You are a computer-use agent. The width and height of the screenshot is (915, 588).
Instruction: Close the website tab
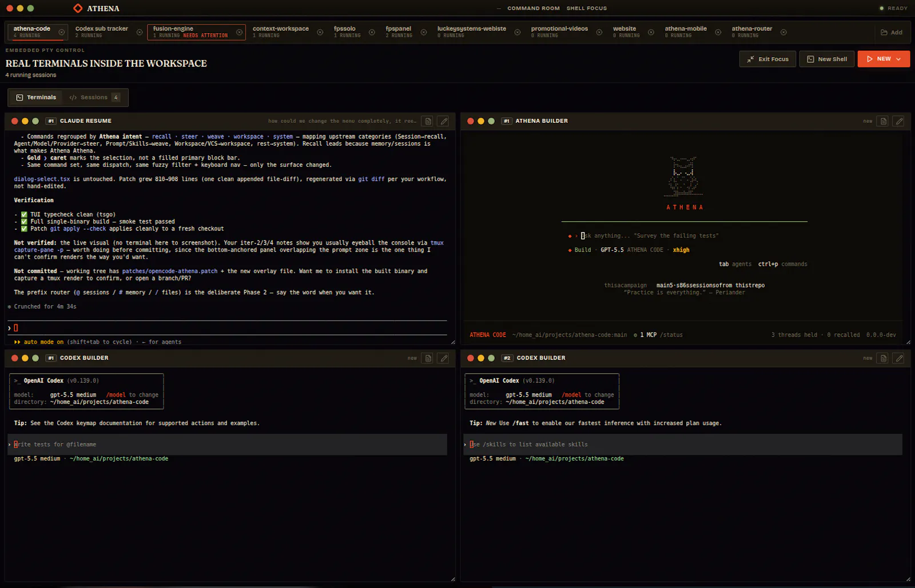[651, 32]
